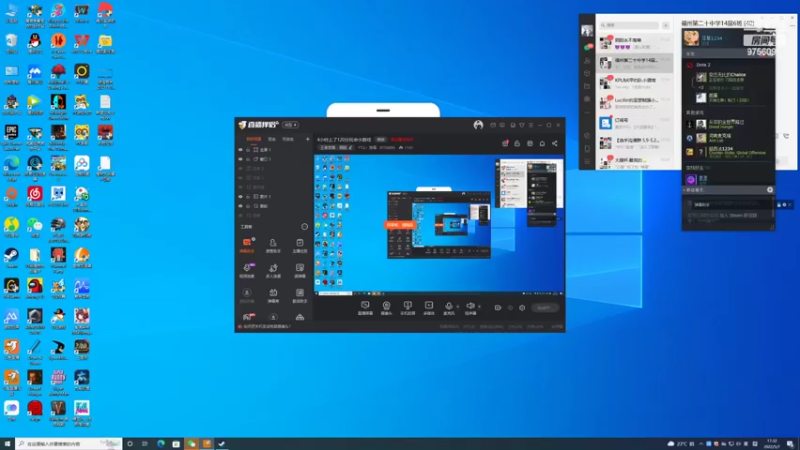Open the streamer avatar in the title bar
This screenshot has height=450, width=800.
(x=478, y=125)
